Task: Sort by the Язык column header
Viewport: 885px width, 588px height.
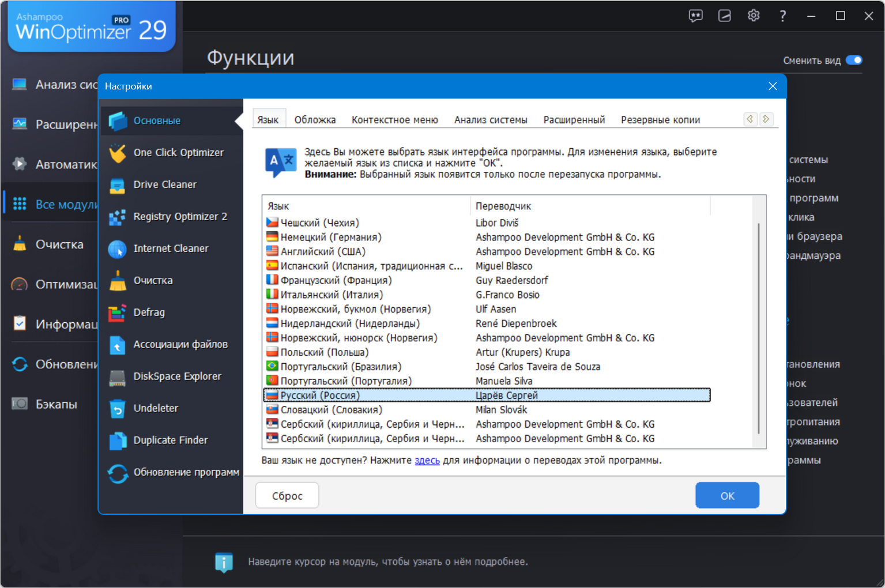Action: (x=367, y=206)
